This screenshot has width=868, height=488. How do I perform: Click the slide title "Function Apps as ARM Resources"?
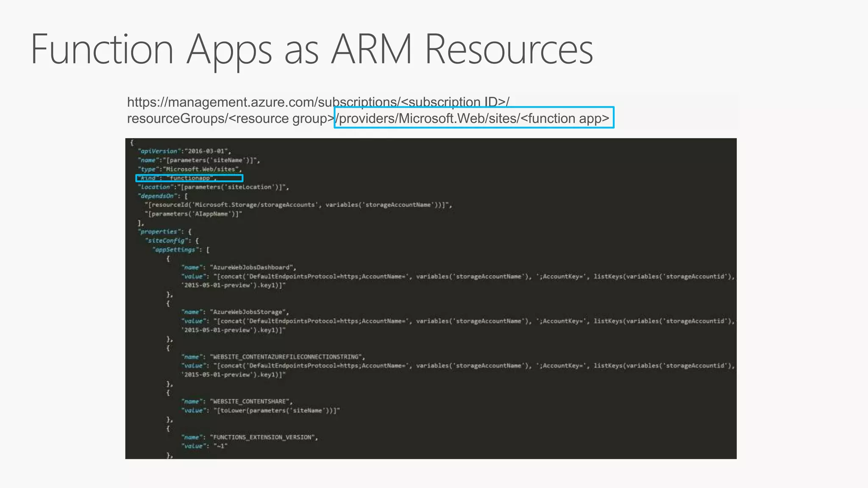click(x=312, y=50)
